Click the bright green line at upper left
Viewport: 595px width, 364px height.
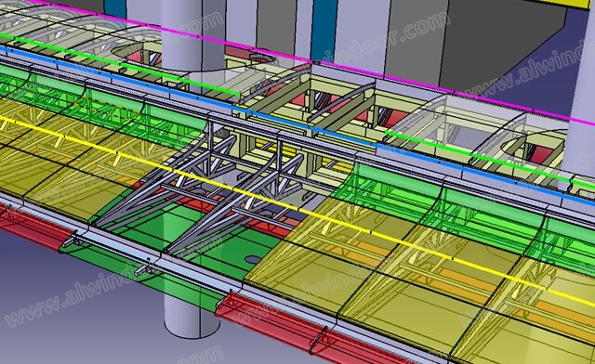(x=120, y=64)
